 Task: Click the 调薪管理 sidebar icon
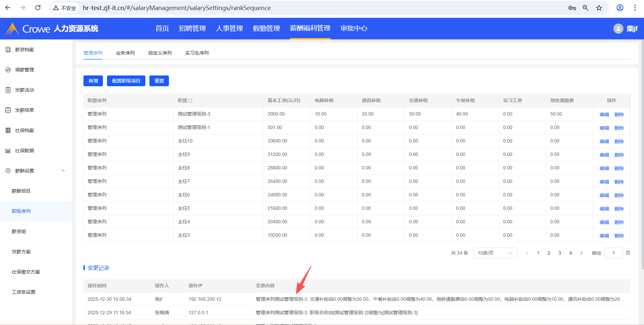click(x=8, y=70)
